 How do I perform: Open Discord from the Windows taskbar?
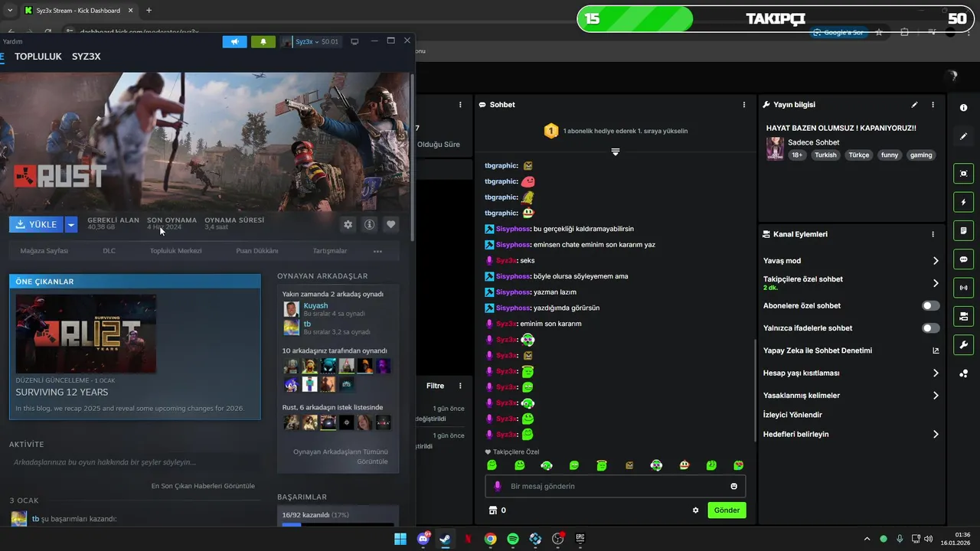(x=423, y=539)
